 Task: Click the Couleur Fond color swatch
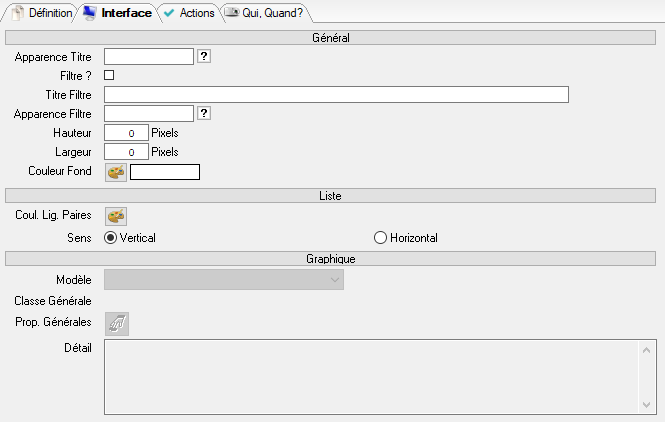(x=165, y=172)
